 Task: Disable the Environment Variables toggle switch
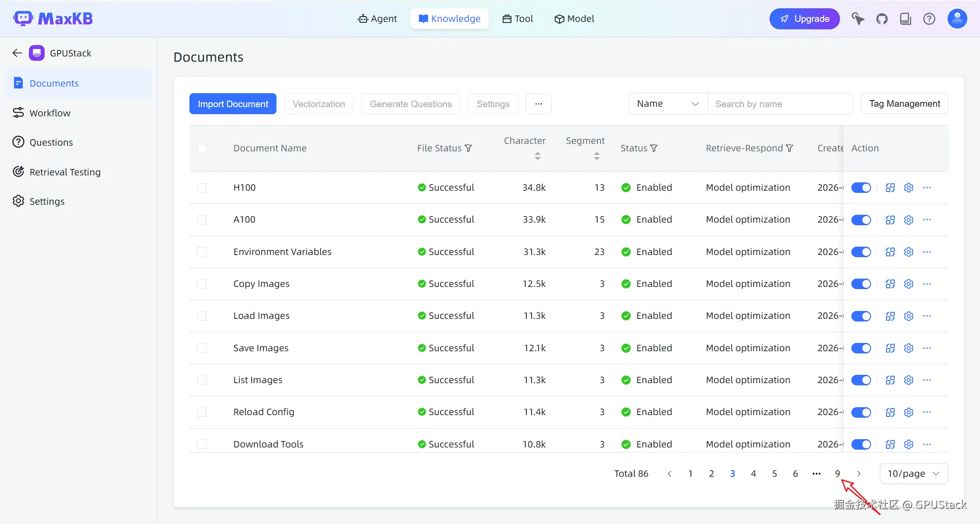[x=861, y=252]
